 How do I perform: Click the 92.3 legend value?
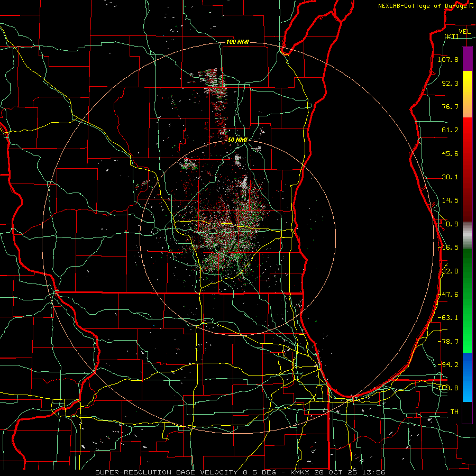point(450,83)
